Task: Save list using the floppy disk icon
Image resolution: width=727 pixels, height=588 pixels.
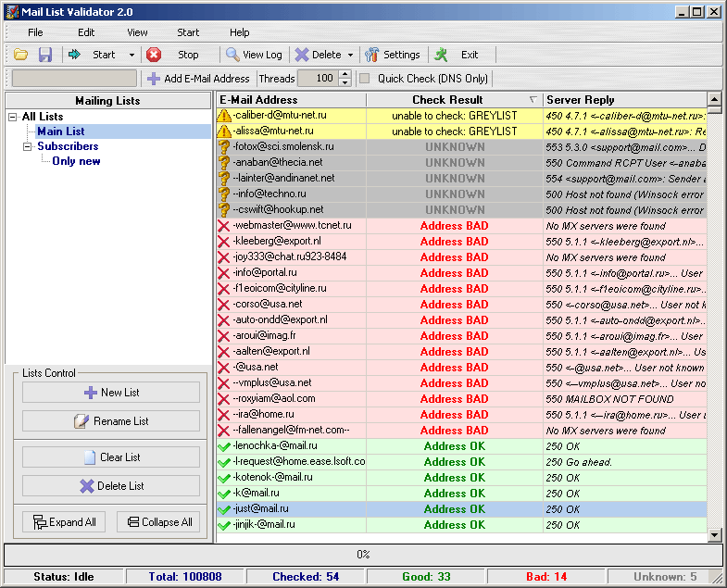Action: coord(45,55)
